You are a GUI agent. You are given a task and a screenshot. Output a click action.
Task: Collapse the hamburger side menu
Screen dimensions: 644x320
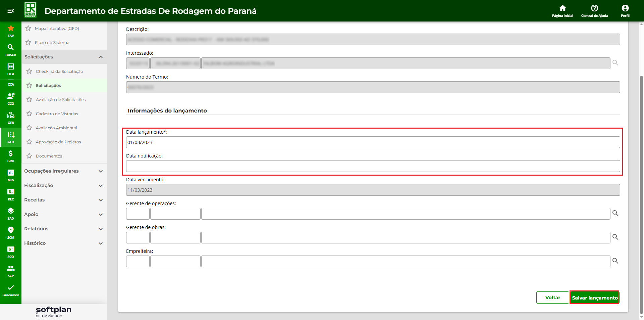tap(11, 11)
